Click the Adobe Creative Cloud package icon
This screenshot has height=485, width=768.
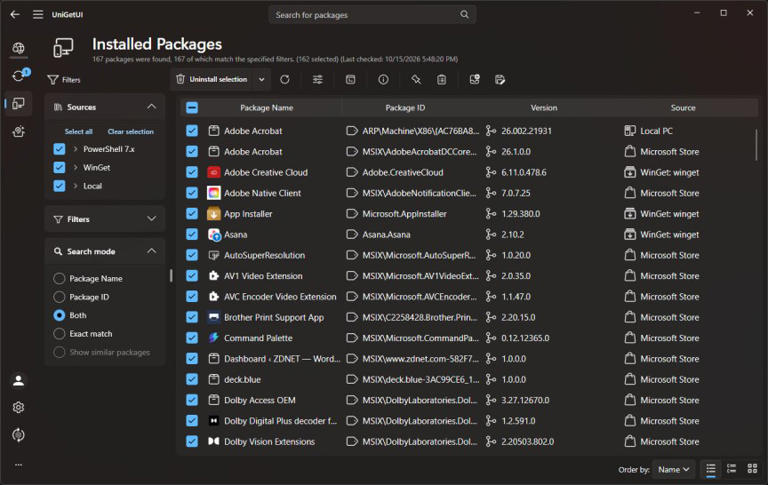(214, 172)
